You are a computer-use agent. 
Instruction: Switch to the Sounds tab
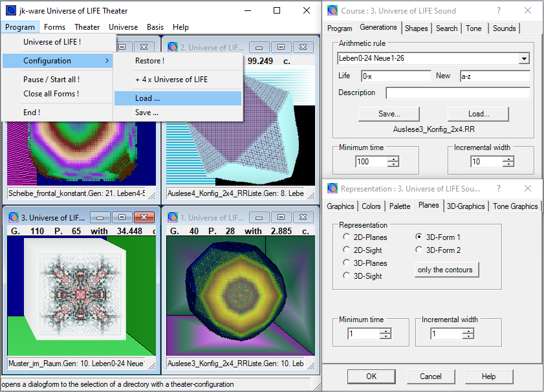pyautogui.click(x=504, y=28)
